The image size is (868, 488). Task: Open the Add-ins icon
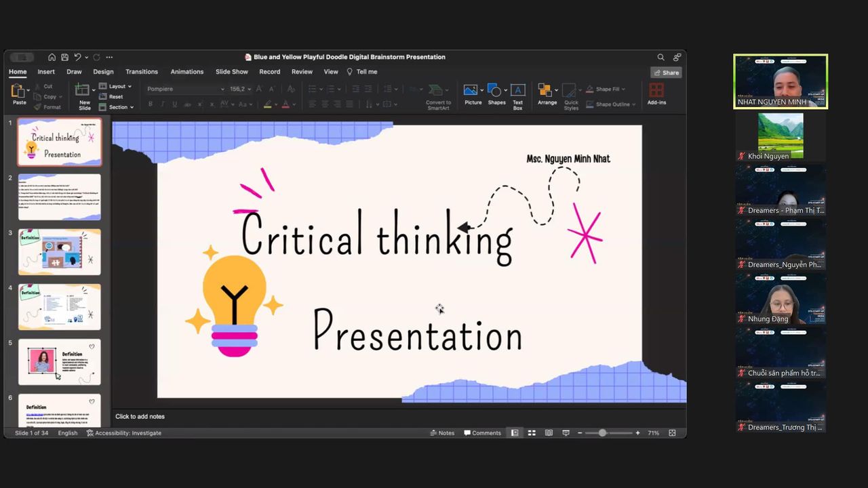(656, 90)
